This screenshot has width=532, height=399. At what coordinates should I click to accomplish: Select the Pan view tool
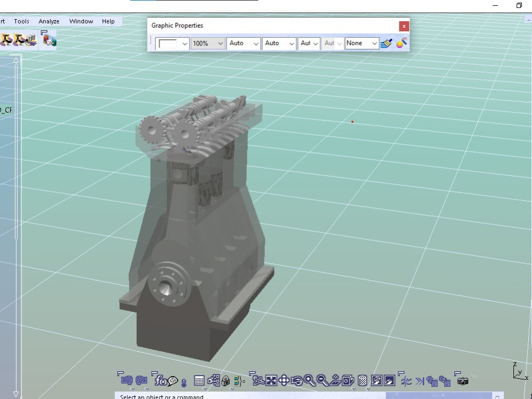click(x=284, y=381)
